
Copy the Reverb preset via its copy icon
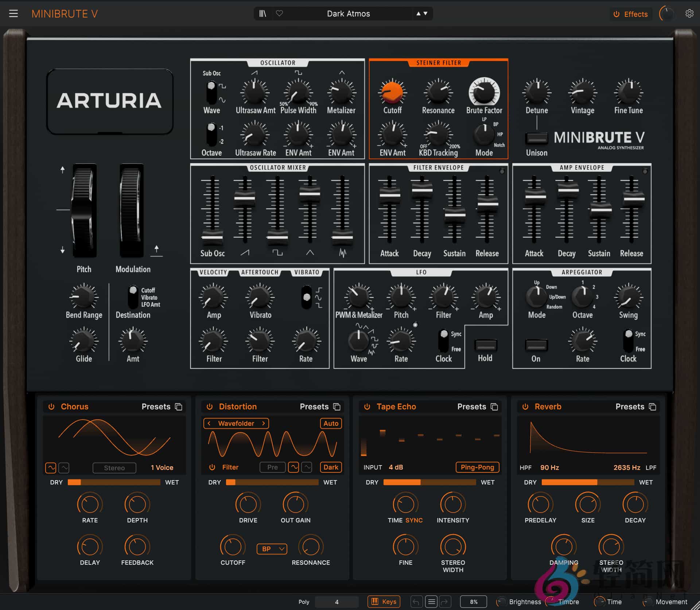coord(653,406)
